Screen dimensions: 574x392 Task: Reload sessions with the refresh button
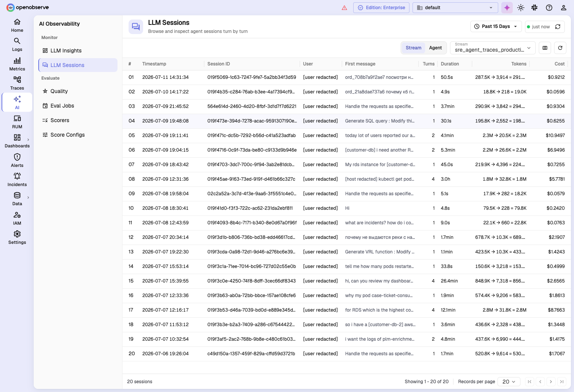point(560,48)
